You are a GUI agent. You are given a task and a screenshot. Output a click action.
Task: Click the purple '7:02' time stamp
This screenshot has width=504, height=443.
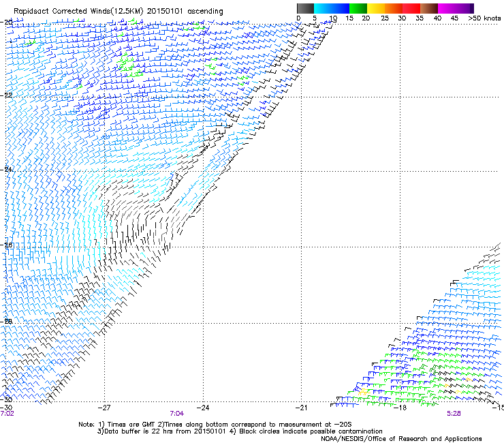coord(7,414)
